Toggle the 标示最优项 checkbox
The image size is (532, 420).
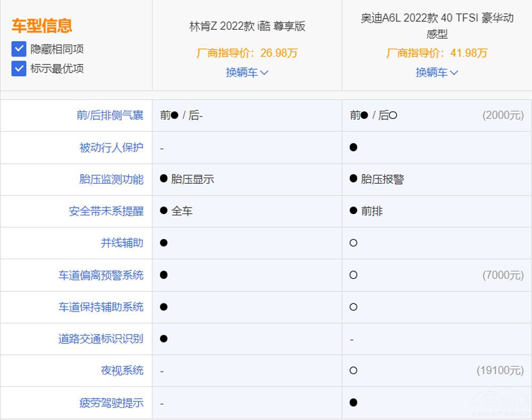pyautogui.click(x=19, y=69)
